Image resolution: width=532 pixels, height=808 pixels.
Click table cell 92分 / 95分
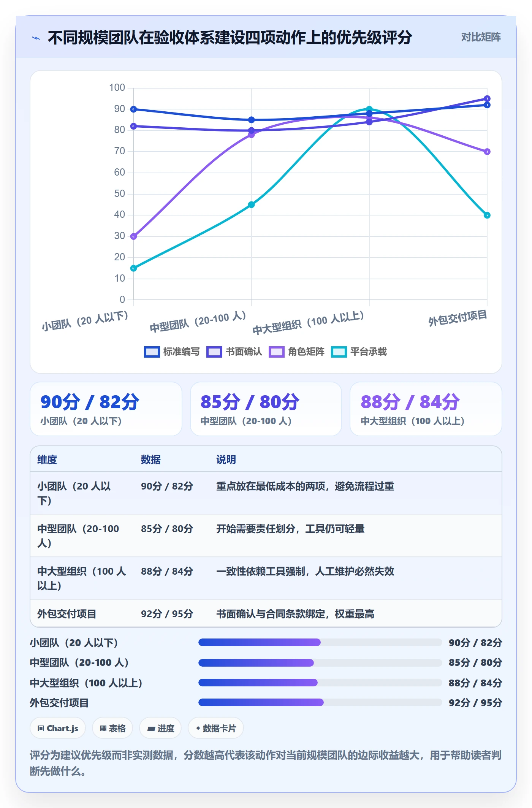point(167,614)
